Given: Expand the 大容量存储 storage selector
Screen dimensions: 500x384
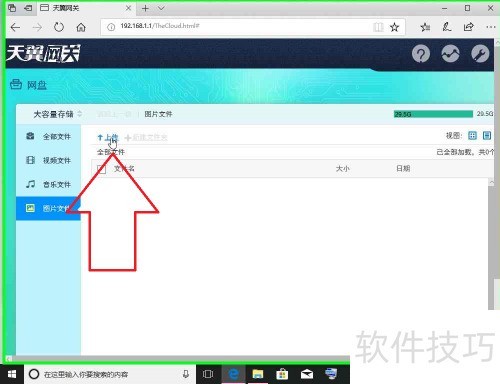Looking at the screenshot, I should [x=57, y=114].
